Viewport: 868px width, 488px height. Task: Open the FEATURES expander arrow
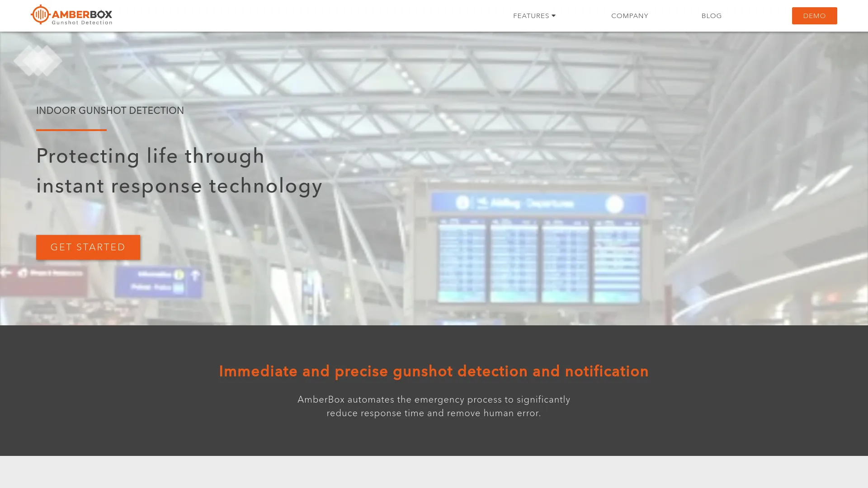(x=554, y=15)
